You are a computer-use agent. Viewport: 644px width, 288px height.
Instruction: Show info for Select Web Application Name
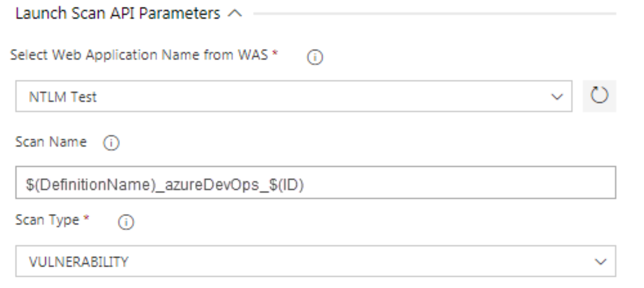tap(315, 57)
